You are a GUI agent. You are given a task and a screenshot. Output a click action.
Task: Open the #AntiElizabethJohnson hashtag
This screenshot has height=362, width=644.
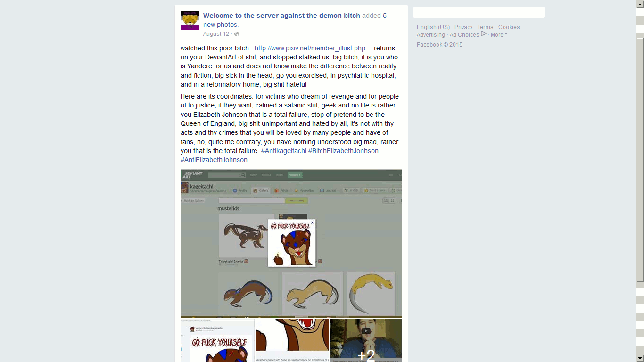(x=214, y=160)
